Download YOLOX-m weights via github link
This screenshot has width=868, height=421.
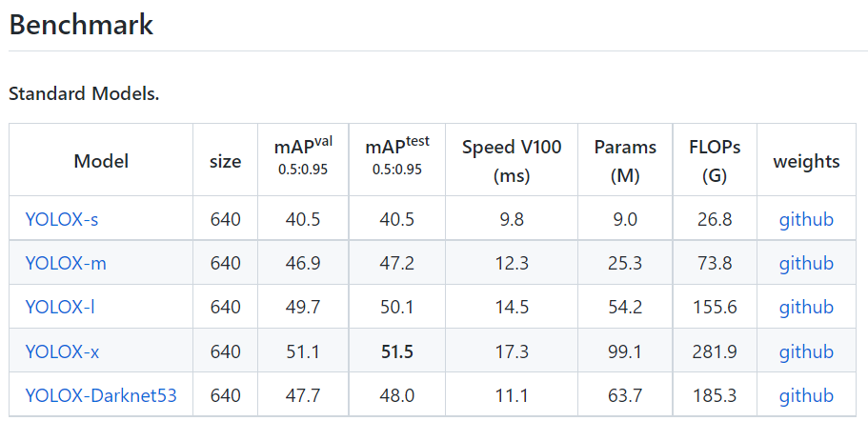point(806,263)
